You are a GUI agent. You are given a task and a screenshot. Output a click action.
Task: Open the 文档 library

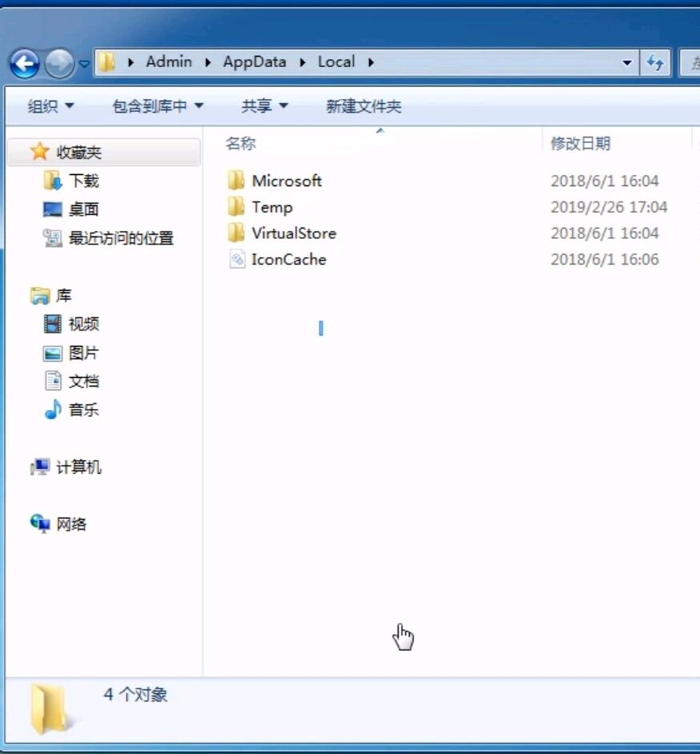[x=84, y=381]
